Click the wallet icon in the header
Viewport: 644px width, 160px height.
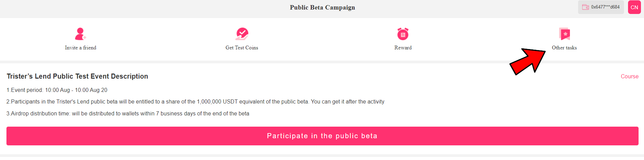586,7
